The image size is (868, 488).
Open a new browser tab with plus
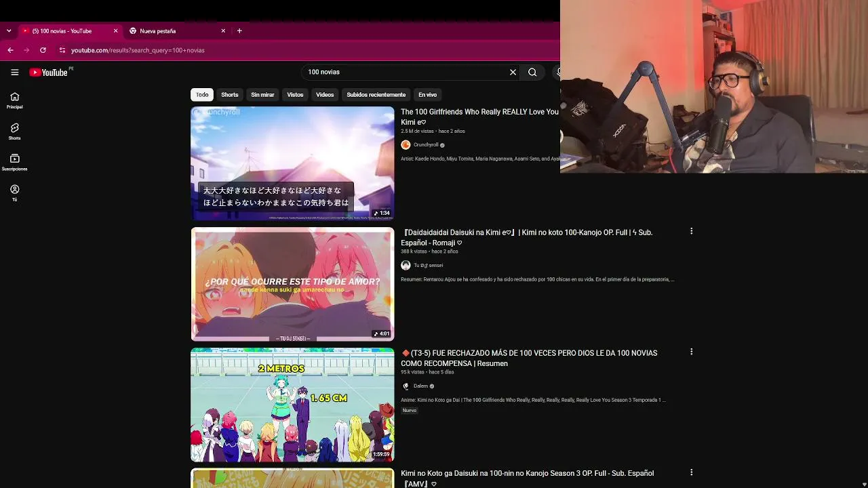[239, 30]
